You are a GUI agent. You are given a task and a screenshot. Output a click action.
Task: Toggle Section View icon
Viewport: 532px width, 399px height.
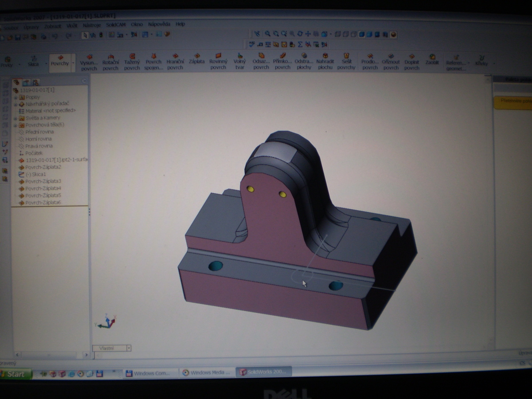pos(385,35)
